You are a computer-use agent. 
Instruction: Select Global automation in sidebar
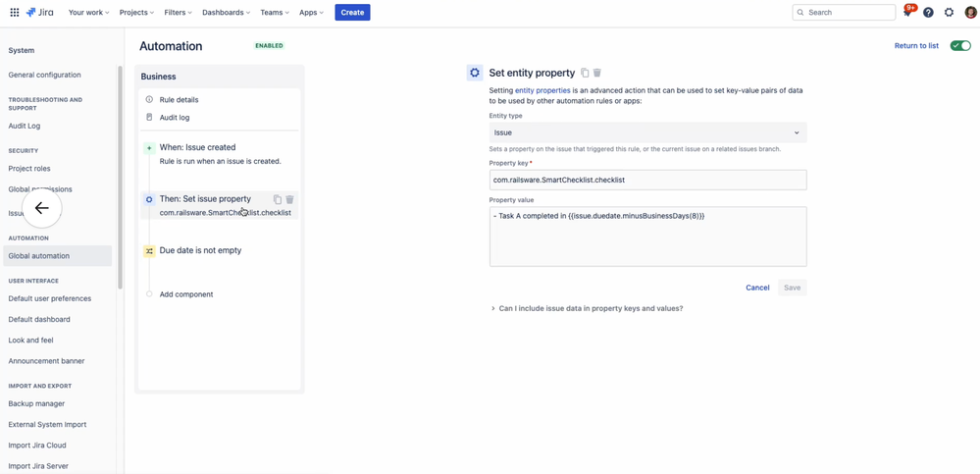coord(58,256)
